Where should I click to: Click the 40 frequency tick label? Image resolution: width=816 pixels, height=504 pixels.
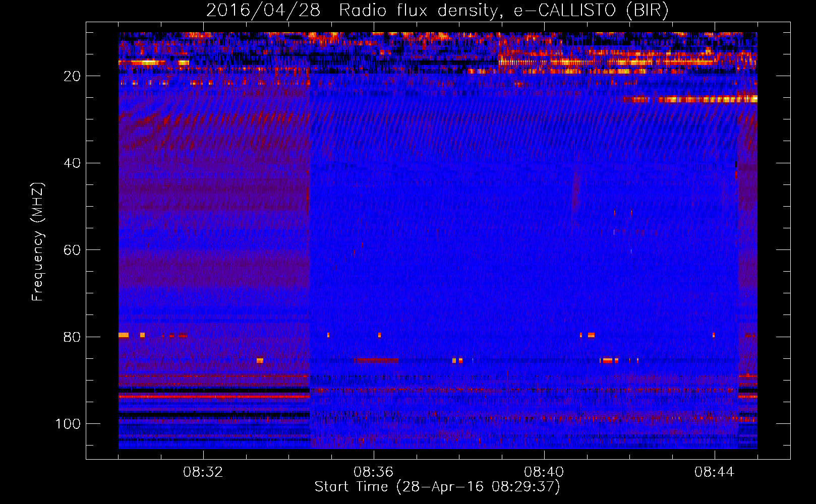pyautogui.click(x=72, y=163)
